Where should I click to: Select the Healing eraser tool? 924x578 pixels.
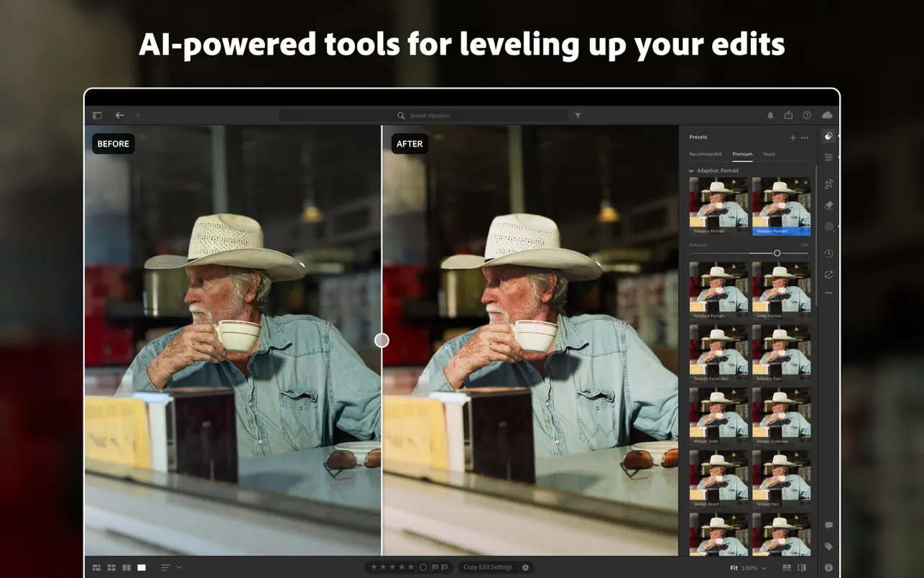pyautogui.click(x=828, y=205)
